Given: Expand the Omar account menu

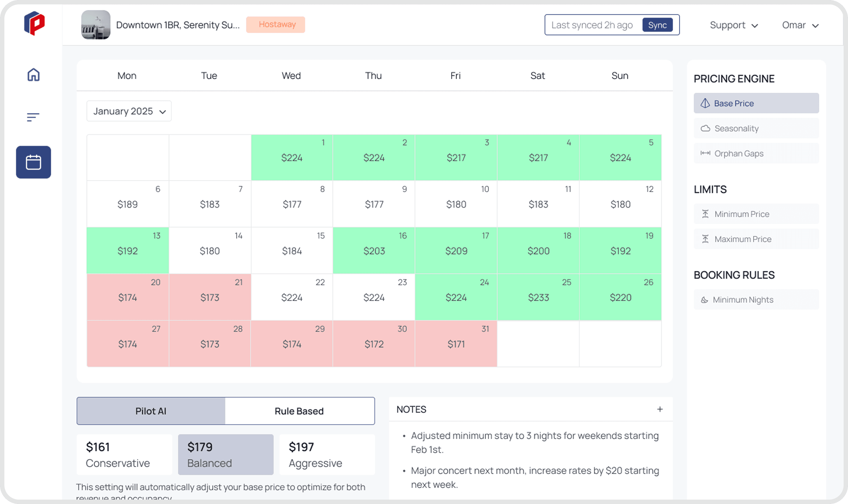Looking at the screenshot, I should coord(800,25).
